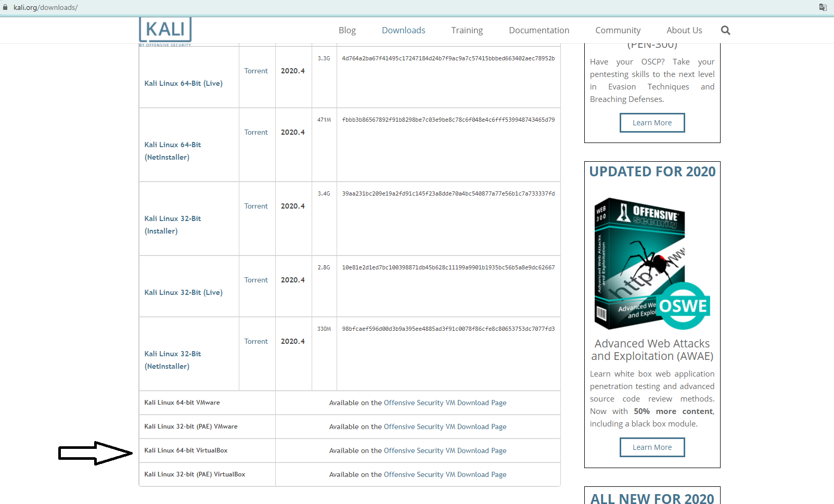
Task: Click version 2020.4 in 64-Bit (Live) row
Action: click(293, 71)
